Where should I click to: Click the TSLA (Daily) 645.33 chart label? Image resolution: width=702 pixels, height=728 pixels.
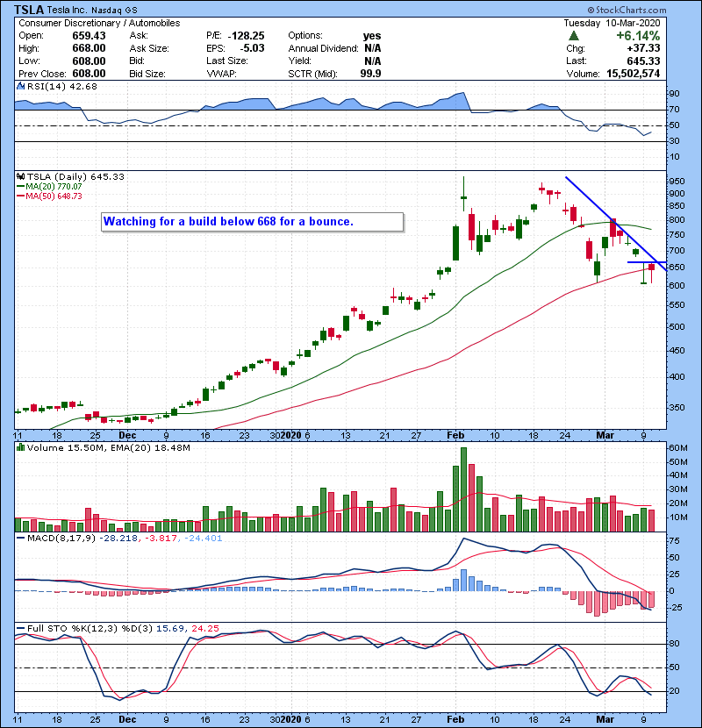[75, 177]
